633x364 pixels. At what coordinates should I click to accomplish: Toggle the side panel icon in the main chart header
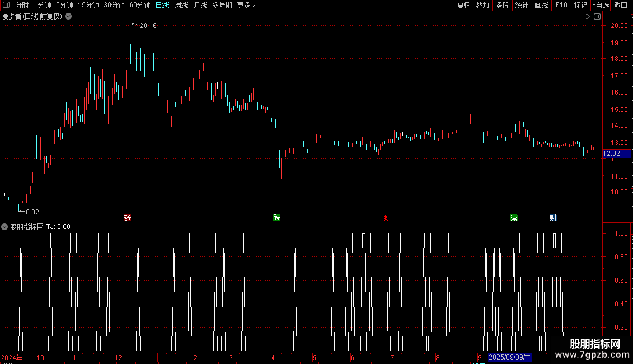(597, 17)
